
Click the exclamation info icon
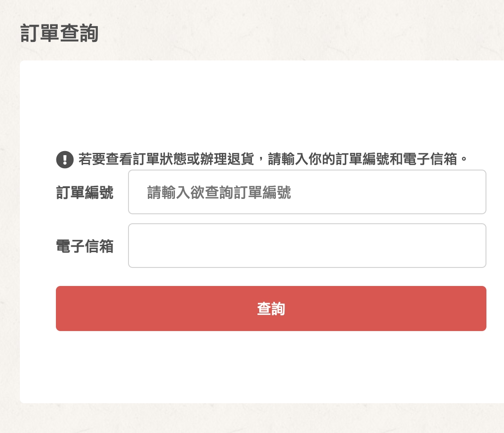(x=65, y=159)
